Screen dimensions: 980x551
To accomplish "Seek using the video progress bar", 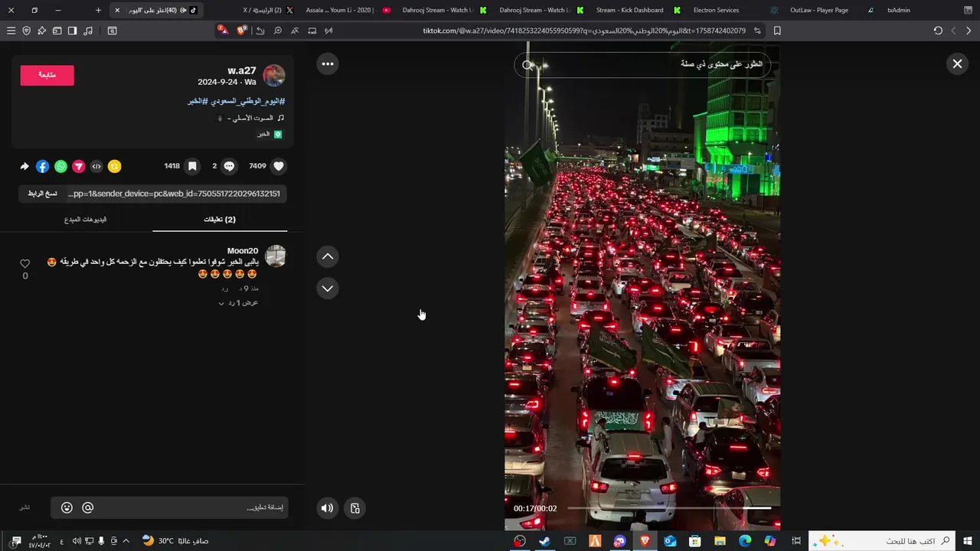I will (x=669, y=508).
